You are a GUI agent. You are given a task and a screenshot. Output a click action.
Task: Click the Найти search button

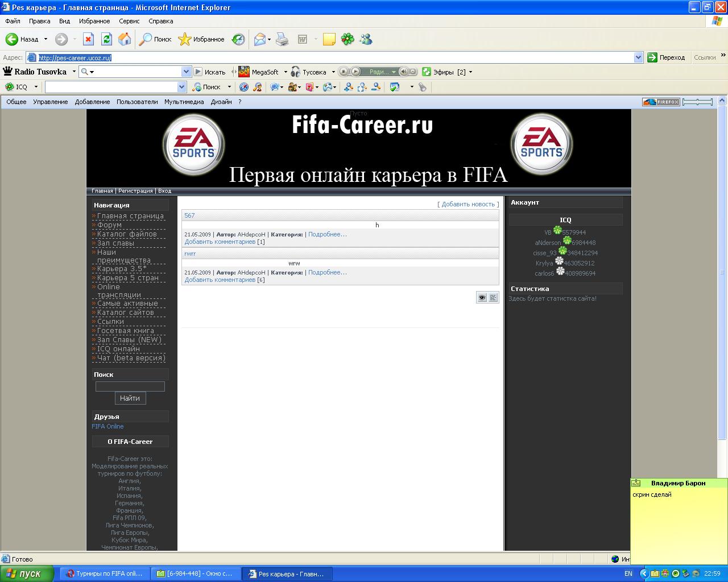[x=130, y=398]
